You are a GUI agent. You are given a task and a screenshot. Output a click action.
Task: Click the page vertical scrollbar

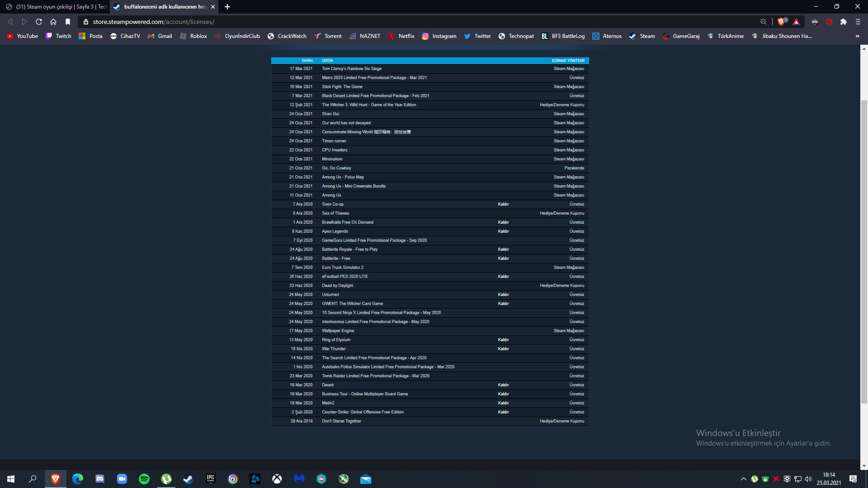[864, 251]
